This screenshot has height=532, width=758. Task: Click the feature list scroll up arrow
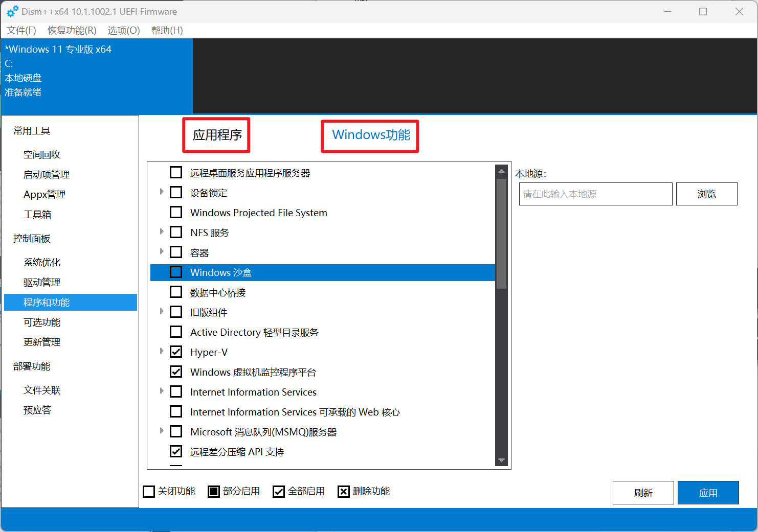coord(501,171)
